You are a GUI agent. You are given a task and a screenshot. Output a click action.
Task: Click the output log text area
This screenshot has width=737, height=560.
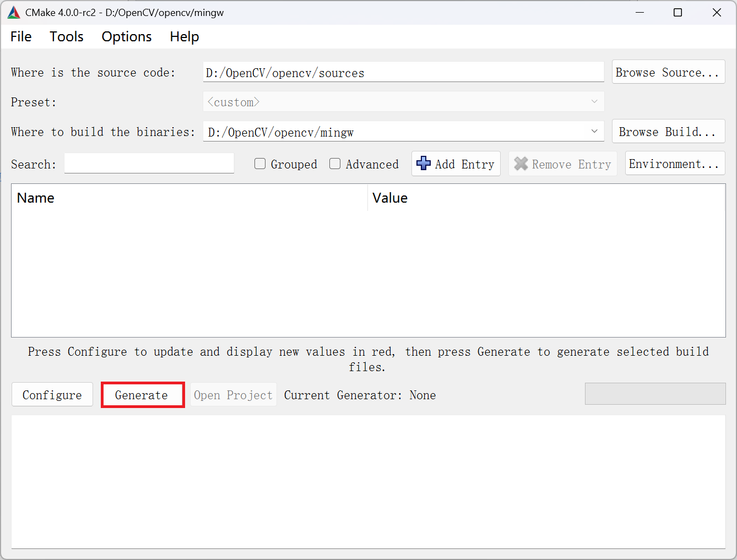368,482
